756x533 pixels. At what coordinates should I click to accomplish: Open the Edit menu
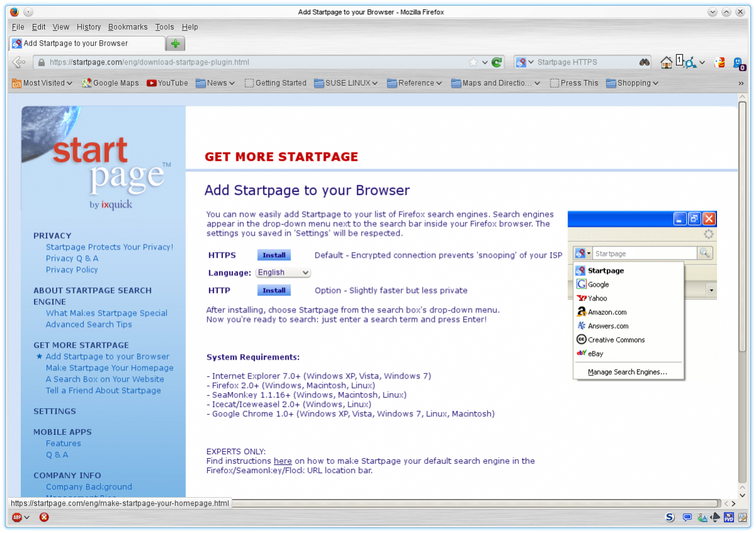pyautogui.click(x=39, y=27)
